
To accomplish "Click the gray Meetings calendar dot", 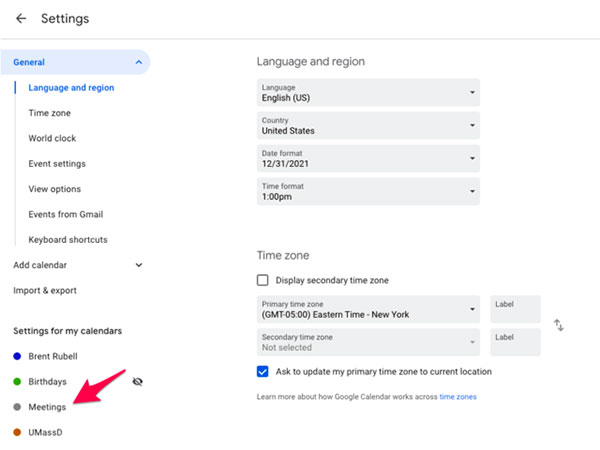I will 18,407.
